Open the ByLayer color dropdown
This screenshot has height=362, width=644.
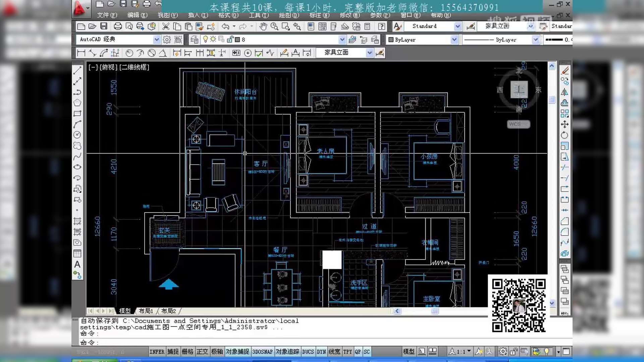[454, 40]
